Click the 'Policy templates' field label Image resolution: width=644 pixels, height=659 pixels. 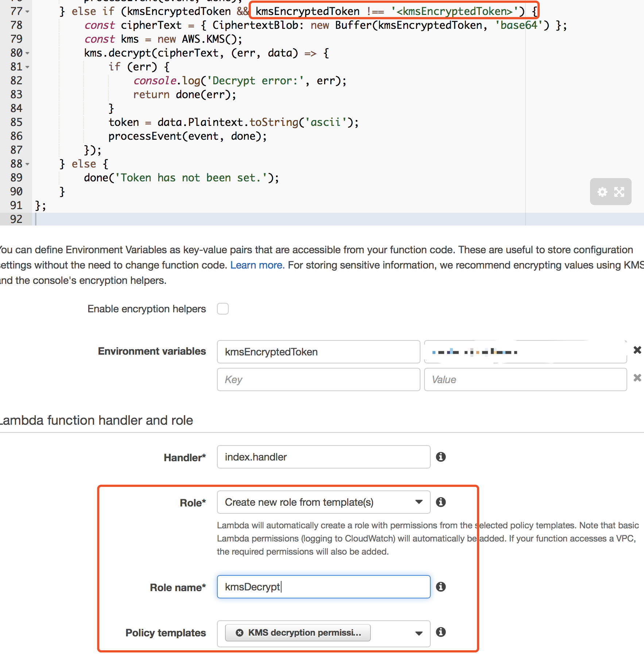pyautogui.click(x=166, y=633)
